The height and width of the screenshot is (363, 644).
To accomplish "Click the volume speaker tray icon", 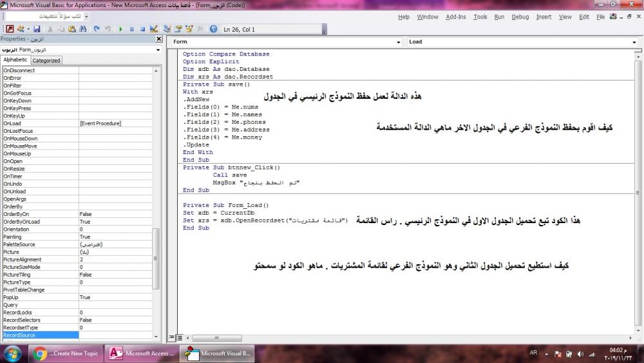I will (x=580, y=354).
